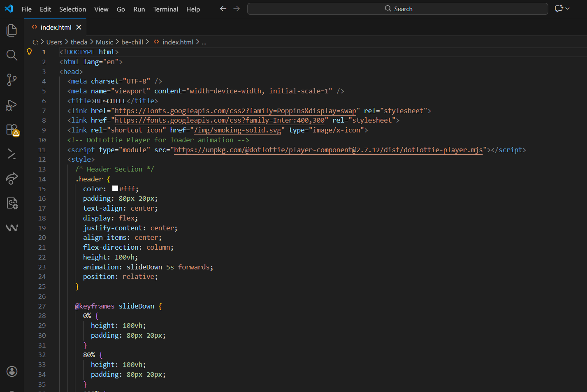Open the Source Control view
Image resolution: width=587 pixels, height=392 pixels.
click(12, 80)
